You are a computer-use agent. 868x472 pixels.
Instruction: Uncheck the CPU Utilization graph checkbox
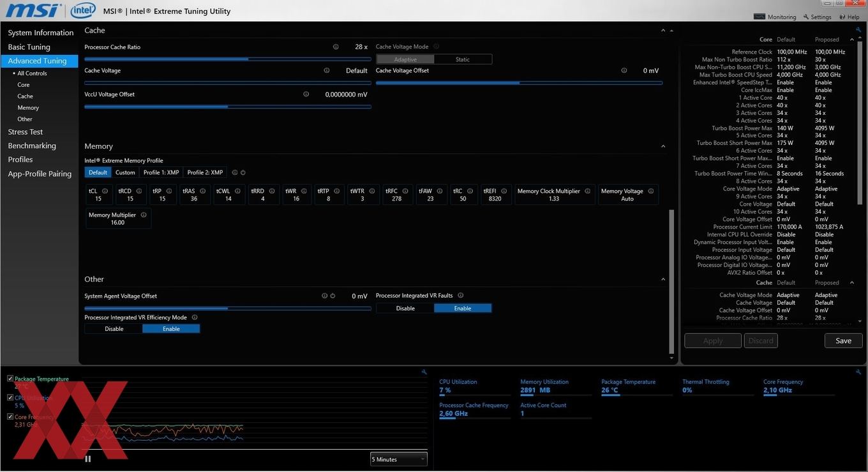point(10,397)
